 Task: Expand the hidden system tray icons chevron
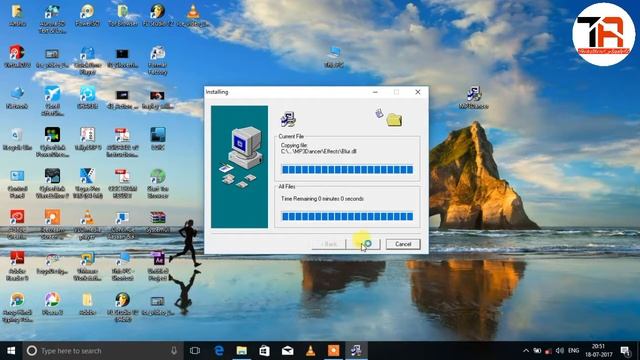[x=526, y=351]
